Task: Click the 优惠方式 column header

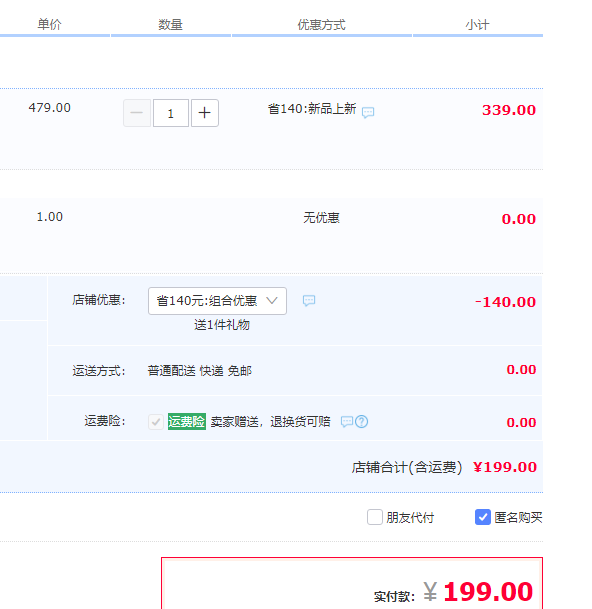Action: click(321, 24)
